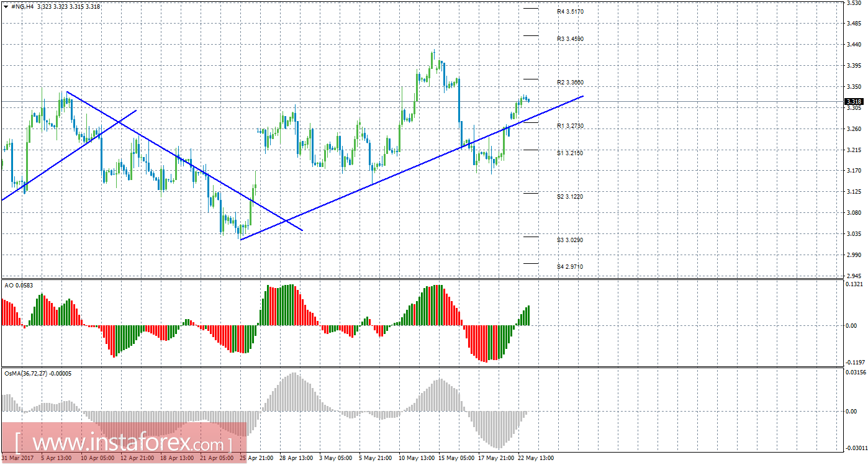Click the S2 3.1220 support label
The image size is (868, 465).
pos(570,197)
